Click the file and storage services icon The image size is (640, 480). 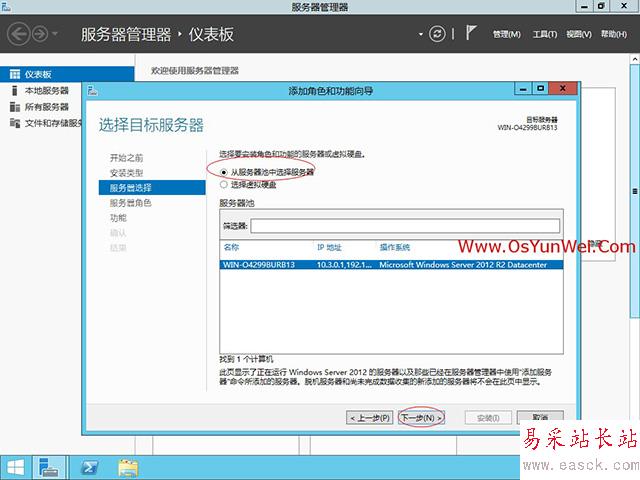[x=15, y=123]
